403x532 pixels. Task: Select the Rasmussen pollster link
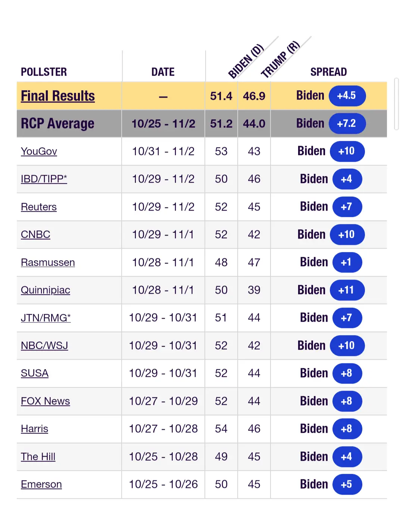point(48,262)
